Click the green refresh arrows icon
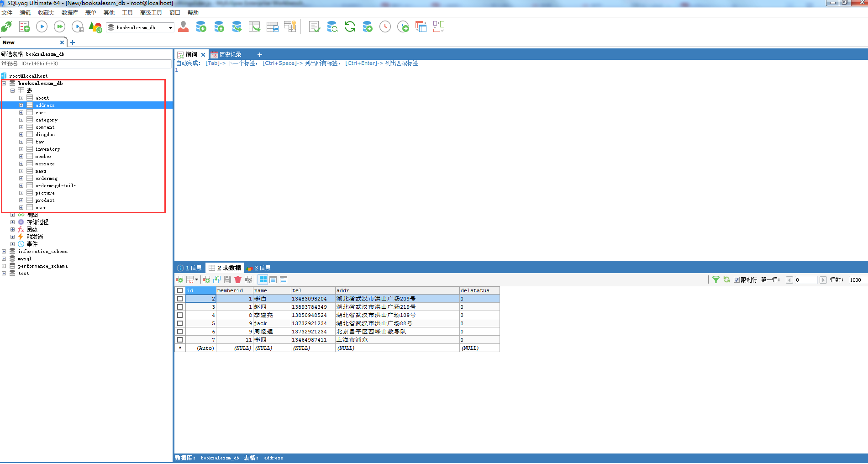This screenshot has height=464, width=868. [x=350, y=27]
